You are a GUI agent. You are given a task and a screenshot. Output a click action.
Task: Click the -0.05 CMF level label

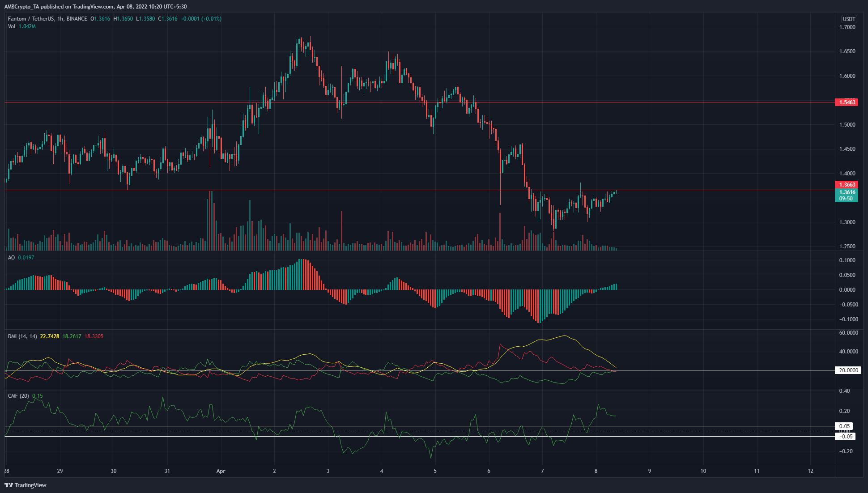(x=845, y=437)
